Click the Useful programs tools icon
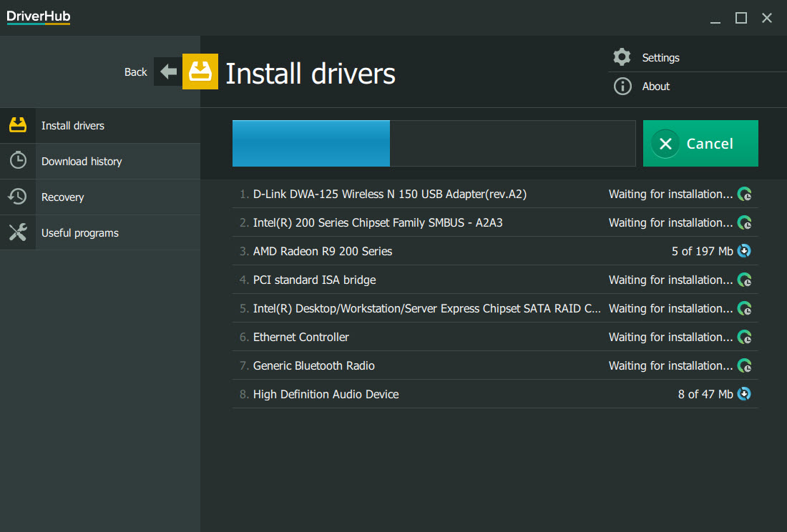Screen dimensions: 787x532 (18, 232)
